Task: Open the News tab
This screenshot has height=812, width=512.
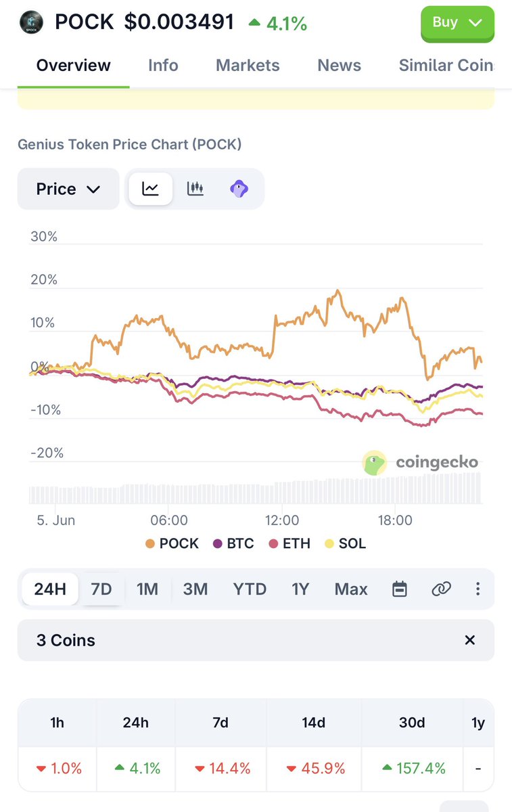Action: [x=340, y=66]
